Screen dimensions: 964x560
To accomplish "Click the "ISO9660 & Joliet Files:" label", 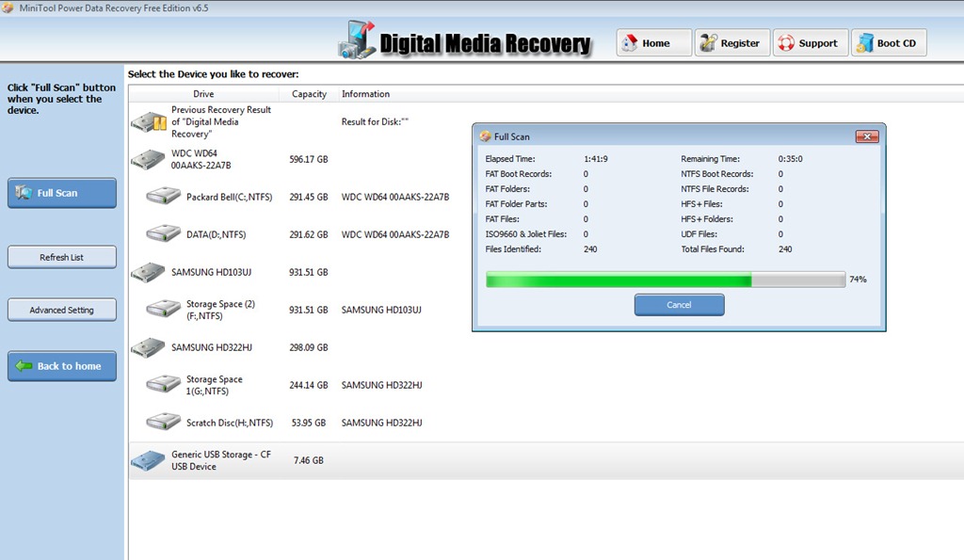I will pos(525,234).
